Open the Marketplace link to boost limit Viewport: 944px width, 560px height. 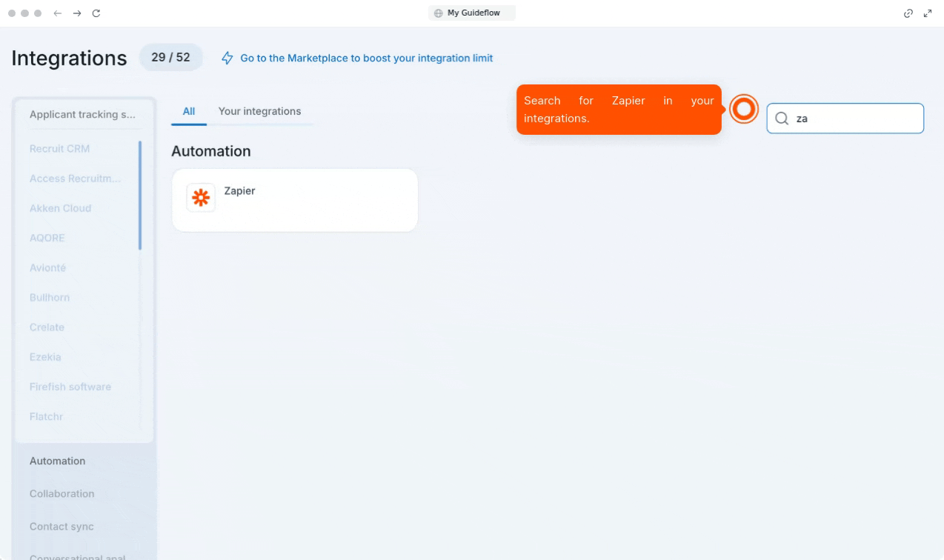(x=366, y=58)
